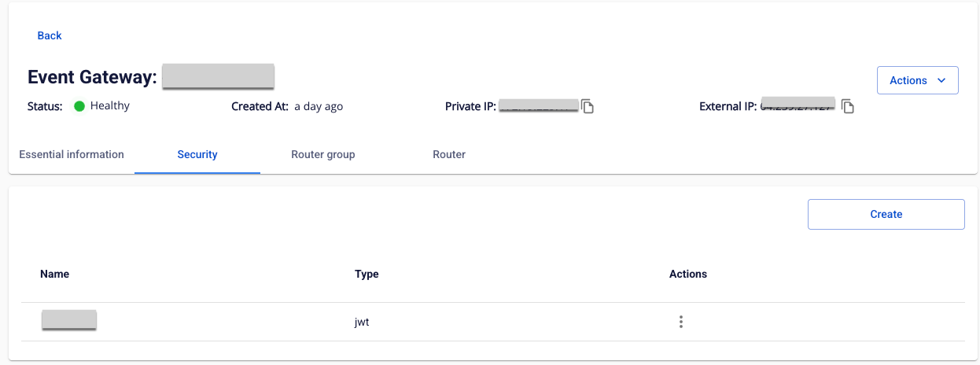Click the blurred External IP value
The width and height of the screenshot is (980, 365).
click(797, 105)
